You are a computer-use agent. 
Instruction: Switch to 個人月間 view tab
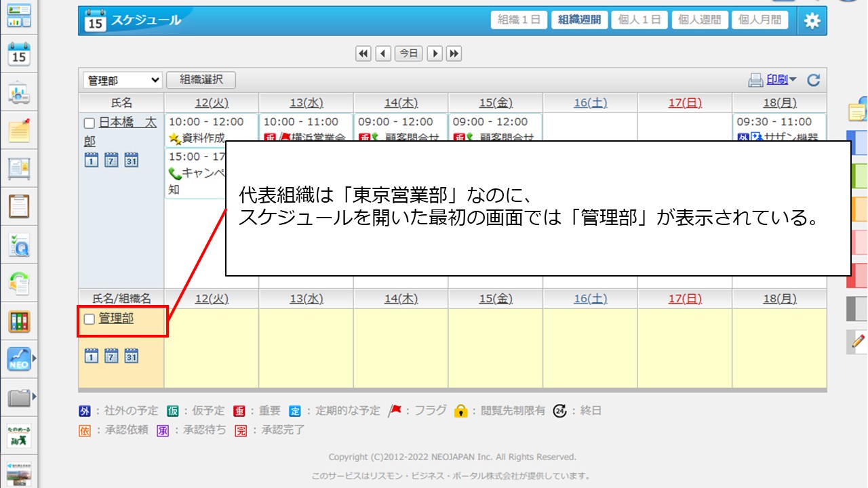(x=759, y=20)
